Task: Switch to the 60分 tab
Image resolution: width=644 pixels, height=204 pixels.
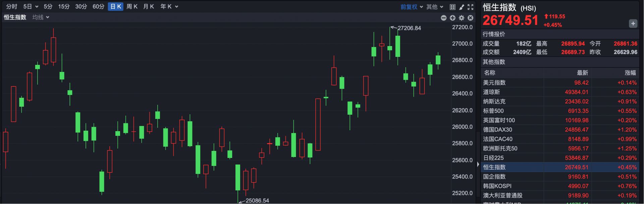Action: [98, 7]
